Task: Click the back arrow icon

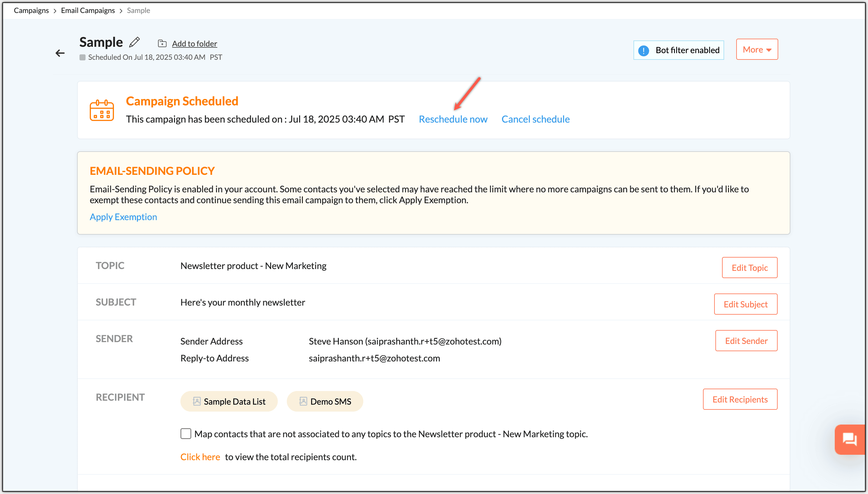Action: click(60, 53)
